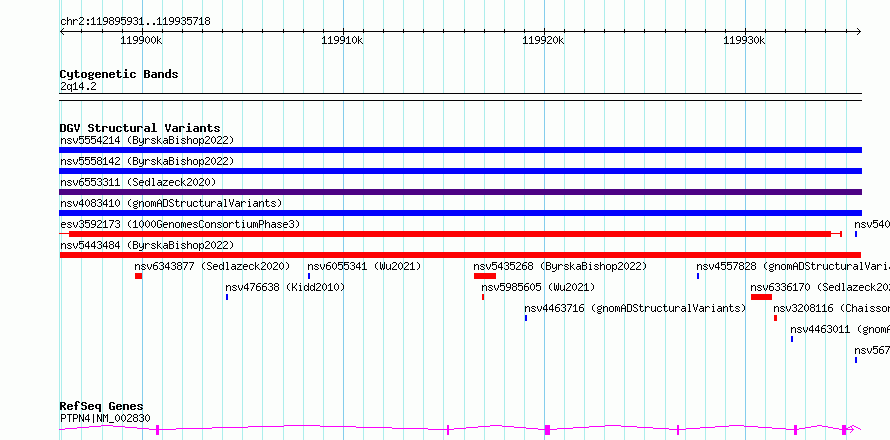The height and width of the screenshot is (440, 890).
Task: Select the purple nsv6553311 variant bar
Action: click(x=460, y=192)
